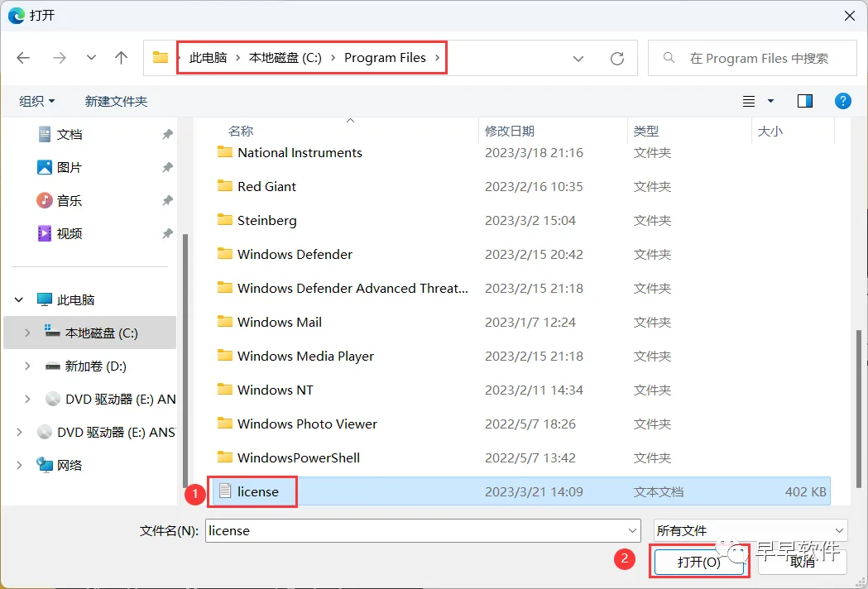Sort by 名称 column header

(240, 132)
